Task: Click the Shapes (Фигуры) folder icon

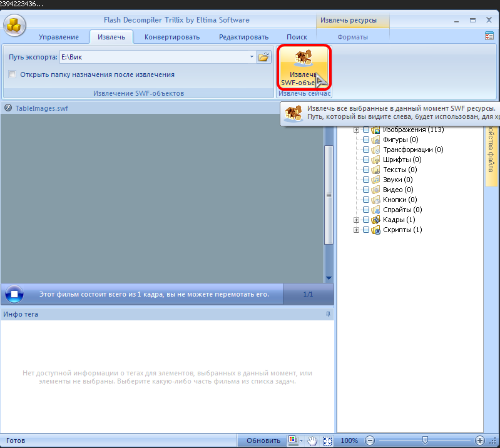Action: (x=375, y=140)
